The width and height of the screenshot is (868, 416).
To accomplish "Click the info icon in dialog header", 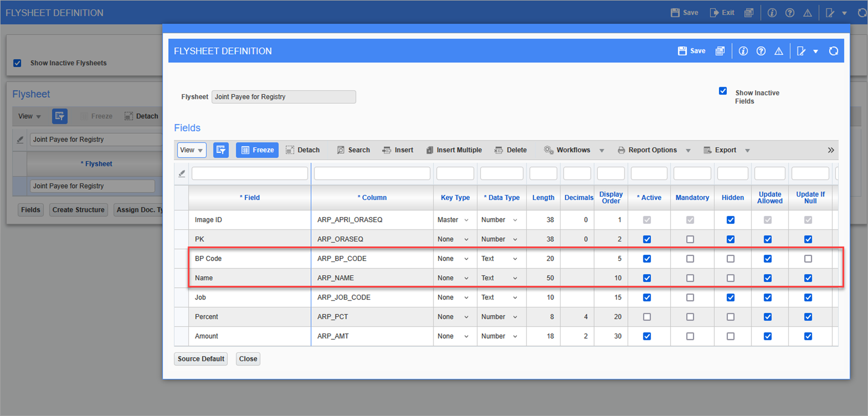I will (x=743, y=51).
